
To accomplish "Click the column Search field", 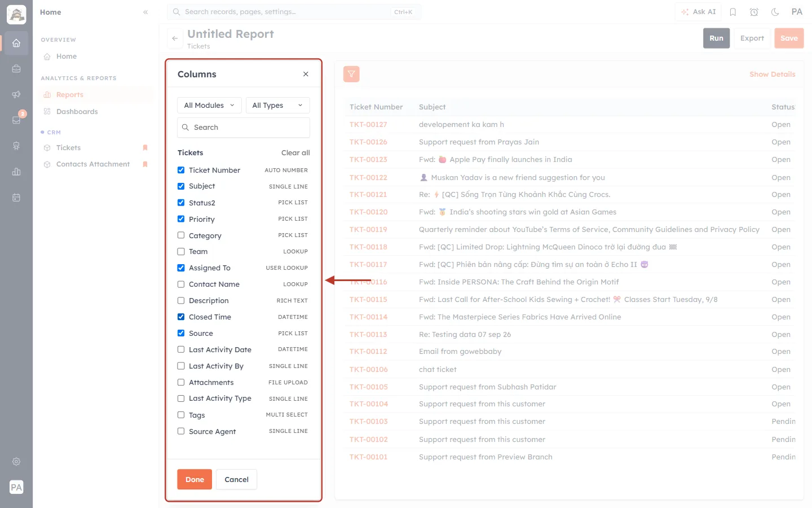I will pyautogui.click(x=244, y=128).
